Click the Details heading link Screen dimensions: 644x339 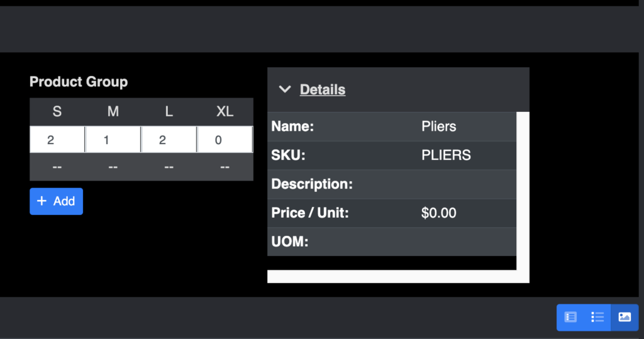coord(323,89)
